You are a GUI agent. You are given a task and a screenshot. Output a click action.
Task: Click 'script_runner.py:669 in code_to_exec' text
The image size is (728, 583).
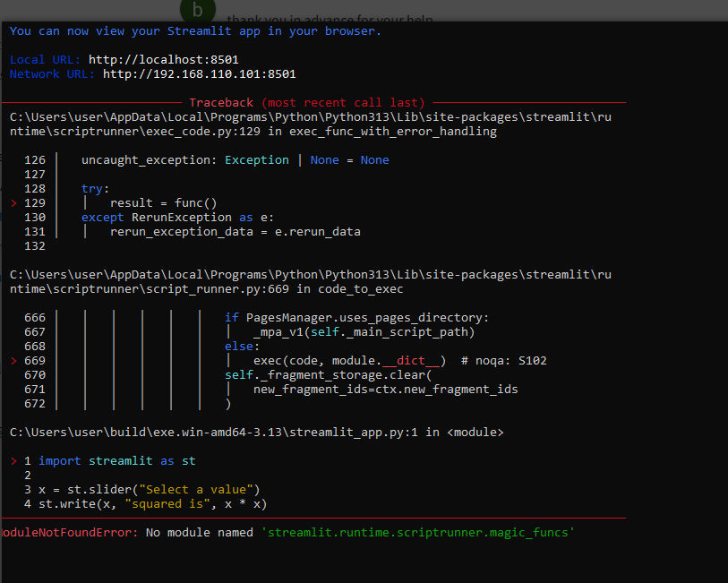pyautogui.click(x=274, y=289)
